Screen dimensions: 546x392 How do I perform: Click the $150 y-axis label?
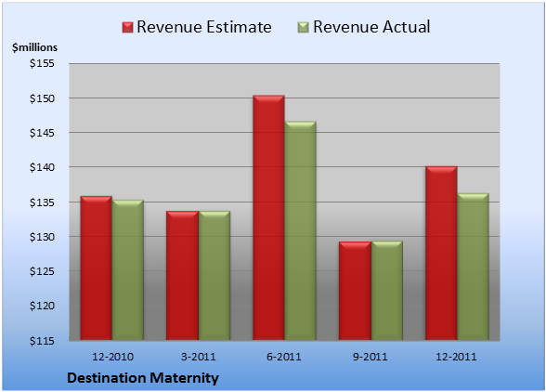click(x=42, y=98)
